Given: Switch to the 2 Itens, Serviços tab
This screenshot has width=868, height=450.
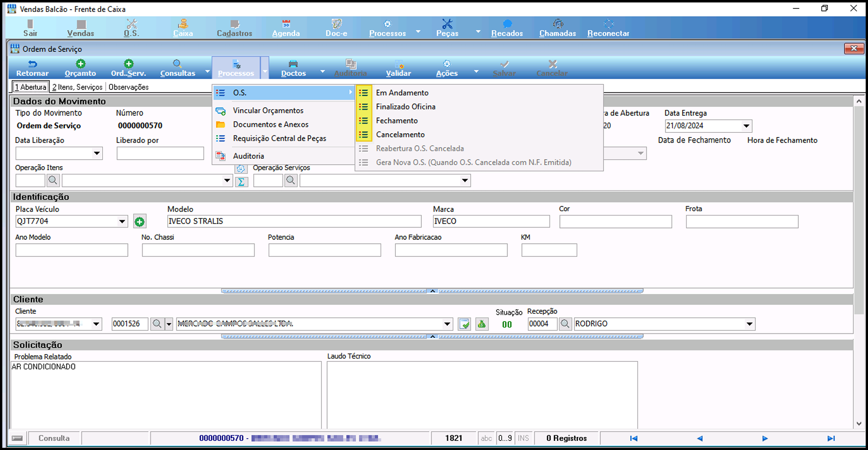Looking at the screenshot, I should [77, 87].
